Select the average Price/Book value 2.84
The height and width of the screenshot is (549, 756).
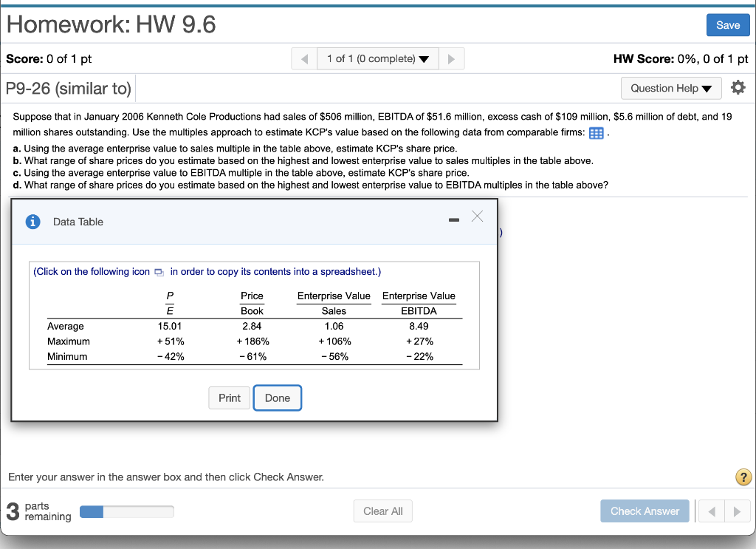pyautogui.click(x=252, y=326)
